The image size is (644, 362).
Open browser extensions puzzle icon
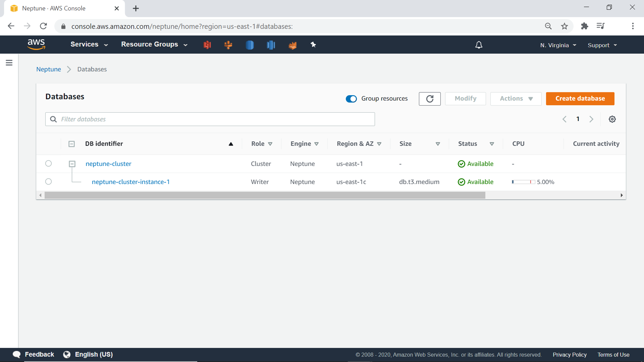(x=584, y=26)
